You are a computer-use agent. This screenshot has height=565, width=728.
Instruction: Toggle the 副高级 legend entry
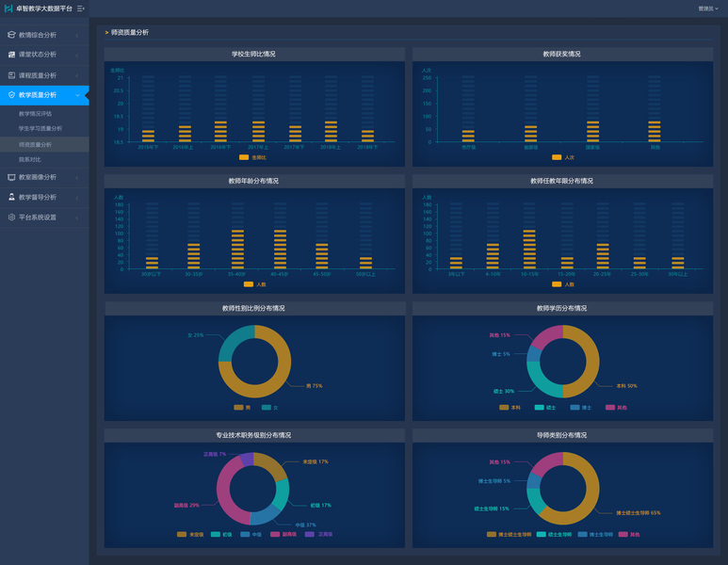point(283,534)
